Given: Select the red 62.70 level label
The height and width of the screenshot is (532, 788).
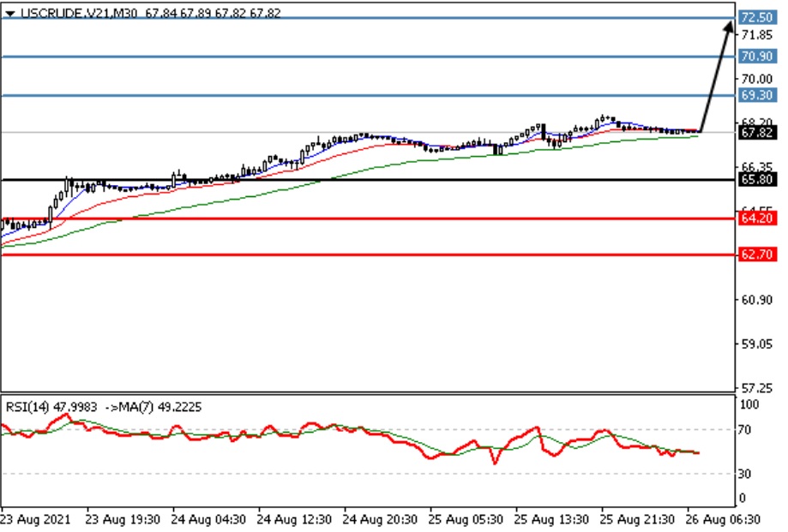Looking at the screenshot, I should coord(757,254).
